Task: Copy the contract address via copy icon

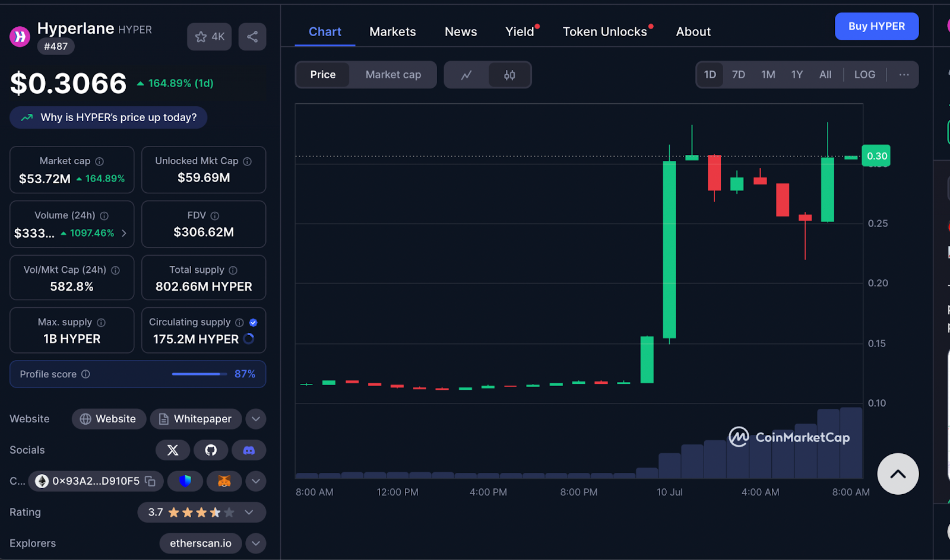Action: pos(150,481)
